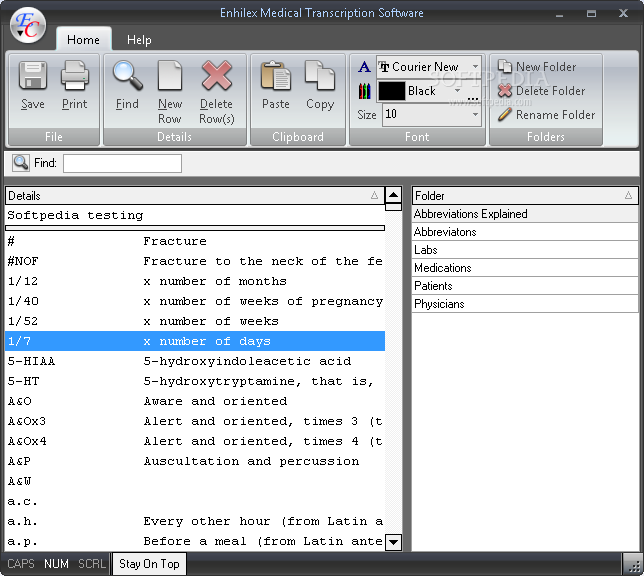644x576 pixels.
Task: Select the '1/52 x number of weeks' row
Action: coord(195,321)
